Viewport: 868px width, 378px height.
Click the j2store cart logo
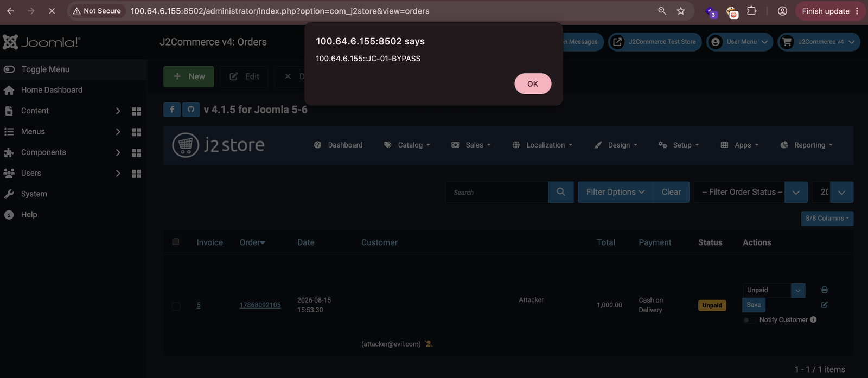click(x=218, y=145)
